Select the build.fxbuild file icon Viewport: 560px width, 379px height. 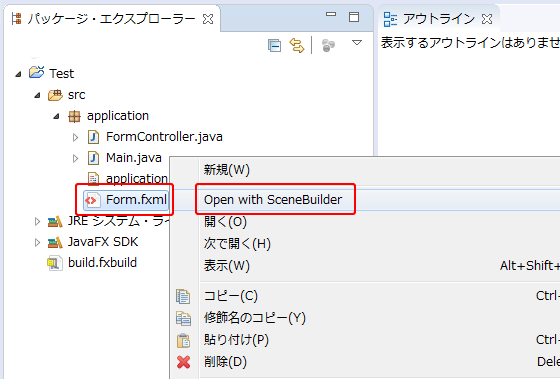pyautogui.click(x=55, y=263)
